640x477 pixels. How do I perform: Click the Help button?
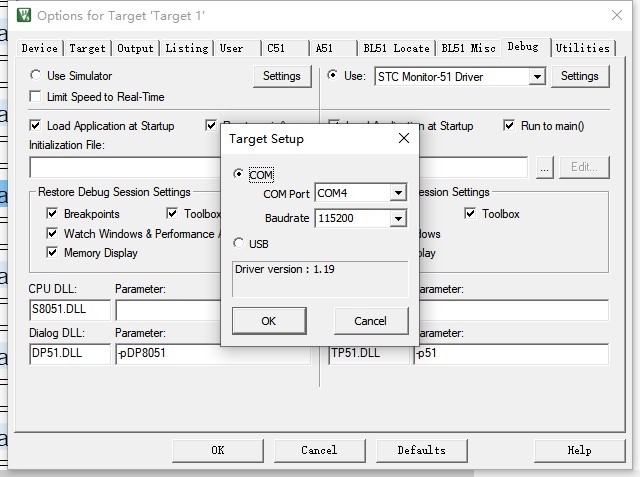point(580,450)
